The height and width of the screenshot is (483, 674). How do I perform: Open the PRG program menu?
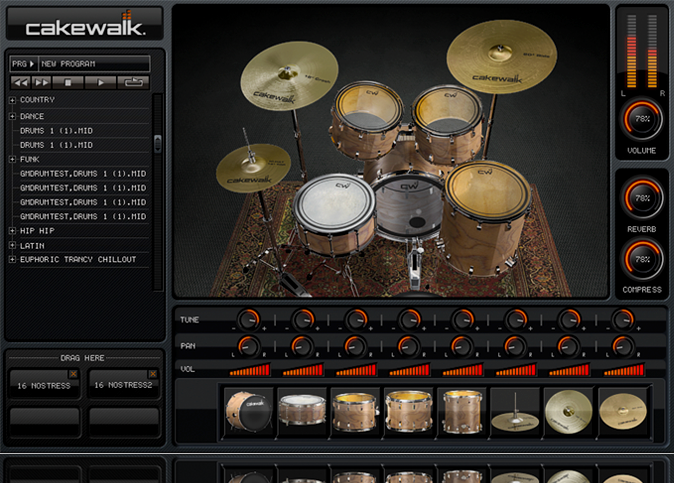coord(23,64)
